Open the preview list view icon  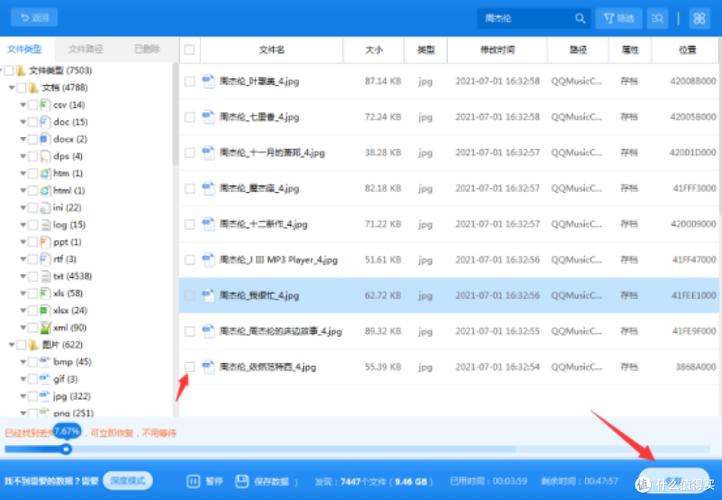658,18
